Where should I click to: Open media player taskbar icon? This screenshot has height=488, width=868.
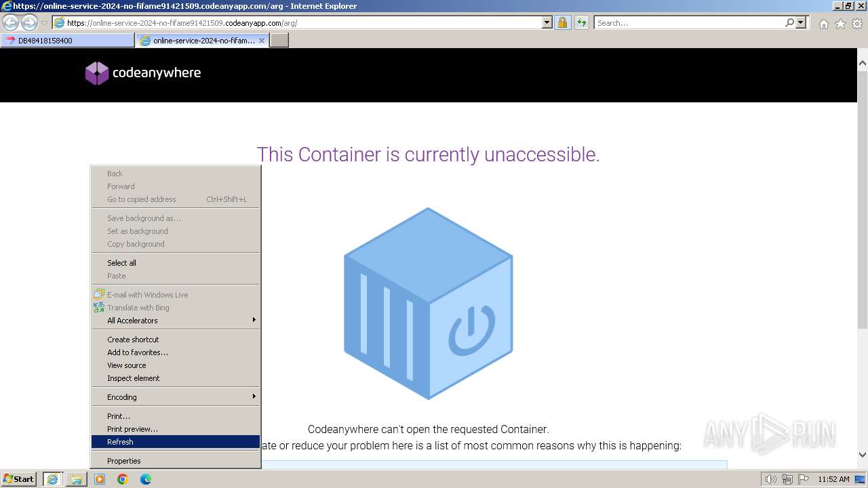100,479
